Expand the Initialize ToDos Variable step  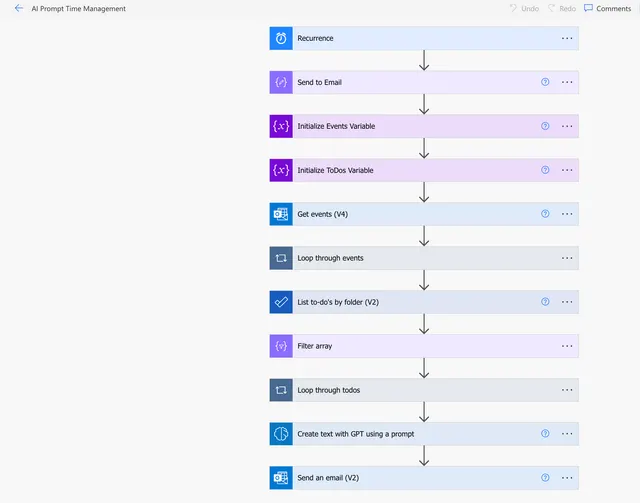click(x=424, y=170)
